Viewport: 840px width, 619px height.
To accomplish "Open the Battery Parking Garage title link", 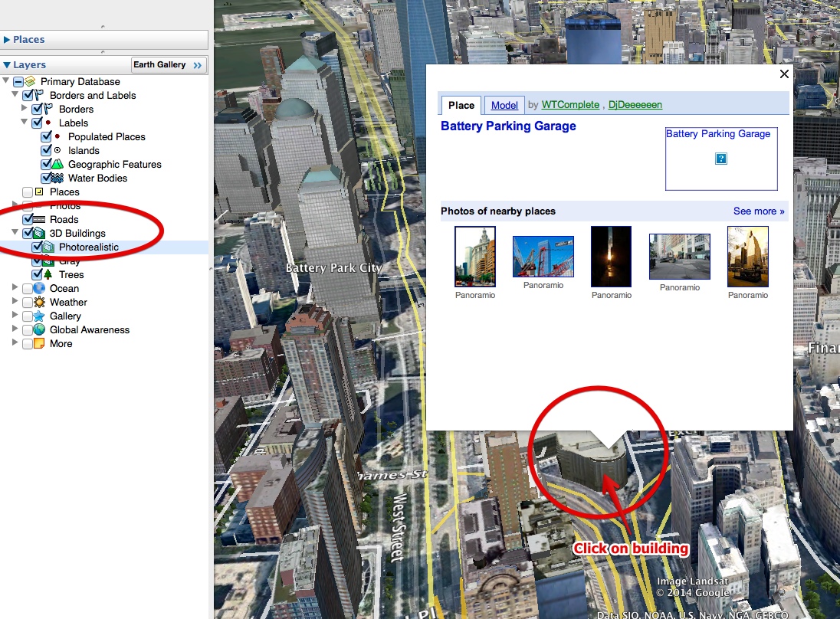I will coord(508,126).
